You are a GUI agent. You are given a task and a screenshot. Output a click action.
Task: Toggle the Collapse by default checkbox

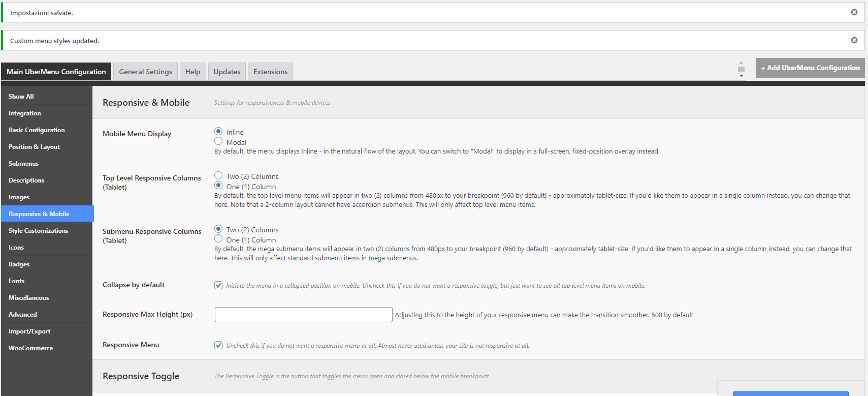tap(218, 285)
